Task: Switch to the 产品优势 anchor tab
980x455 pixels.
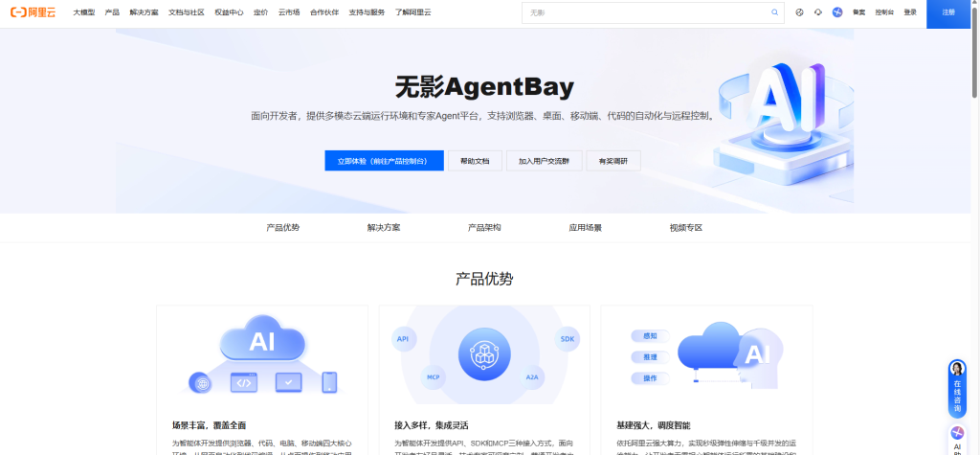Action: pyautogui.click(x=283, y=228)
